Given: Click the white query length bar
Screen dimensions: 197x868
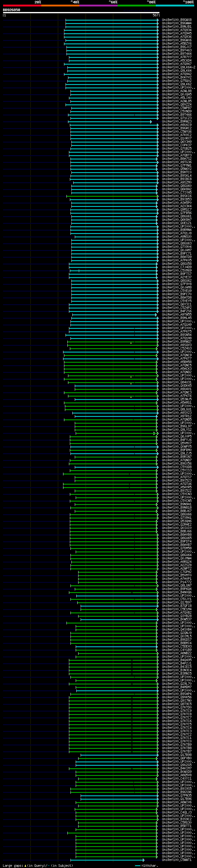Looking at the screenshot, I should click(x=81, y=12).
